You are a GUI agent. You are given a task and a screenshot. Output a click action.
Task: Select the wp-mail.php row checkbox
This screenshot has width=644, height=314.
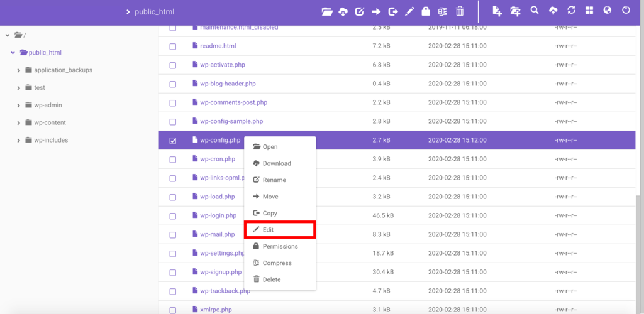coord(173,235)
